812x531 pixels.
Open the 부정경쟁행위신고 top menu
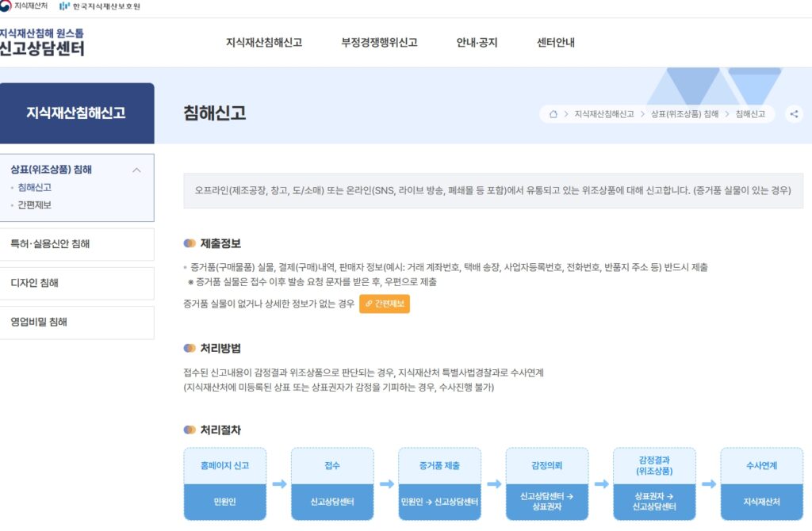click(379, 43)
